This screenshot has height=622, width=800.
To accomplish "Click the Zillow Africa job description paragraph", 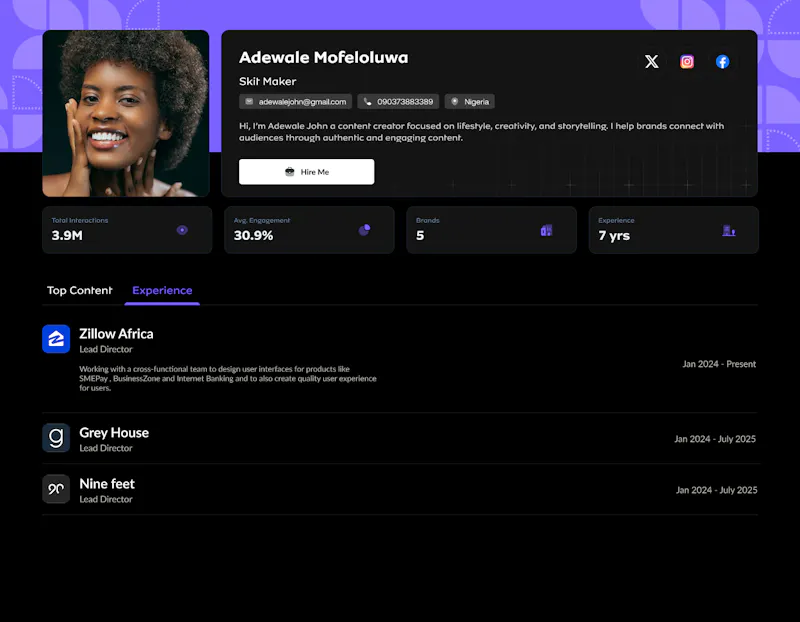I will coord(228,378).
